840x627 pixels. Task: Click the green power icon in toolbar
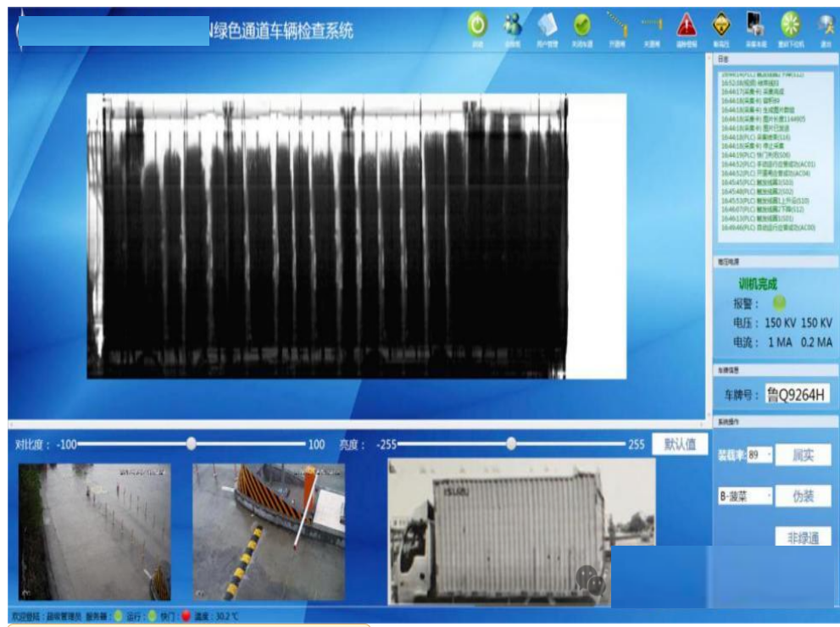pos(477,25)
